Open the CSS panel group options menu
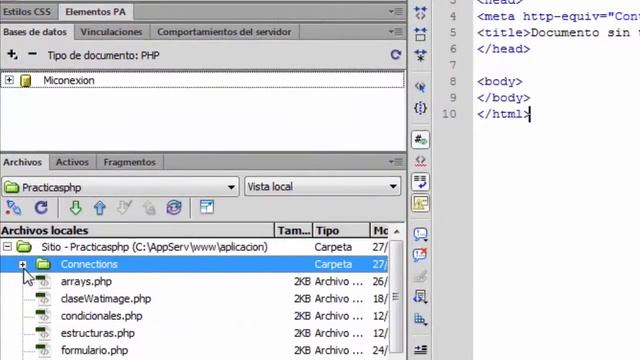The width and height of the screenshot is (640, 360). pyautogui.click(x=396, y=12)
